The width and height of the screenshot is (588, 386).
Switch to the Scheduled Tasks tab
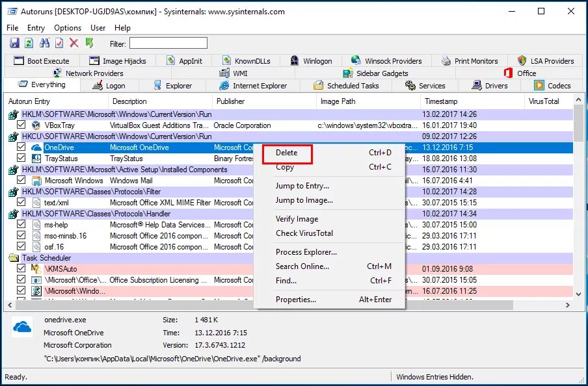[x=346, y=85]
